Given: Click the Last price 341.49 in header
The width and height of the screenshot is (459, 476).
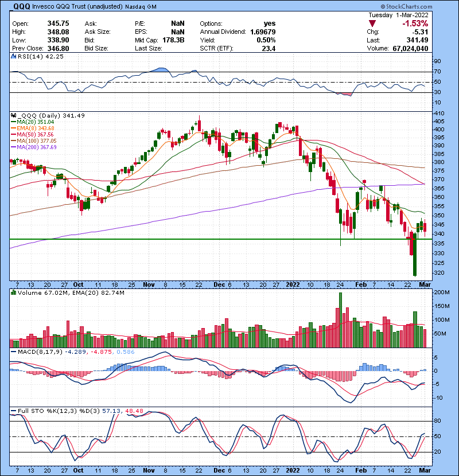Looking at the screenshot, I should coord(417,40).
